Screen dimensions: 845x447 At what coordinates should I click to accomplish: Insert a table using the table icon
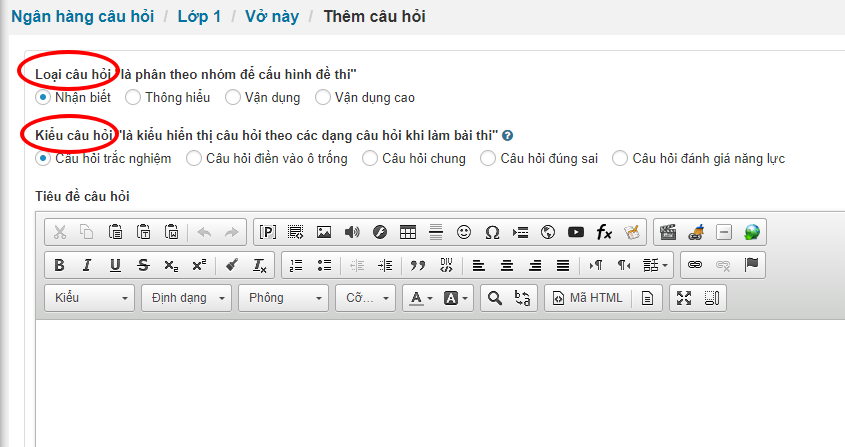pyautogui.click(x=408, y=232)
